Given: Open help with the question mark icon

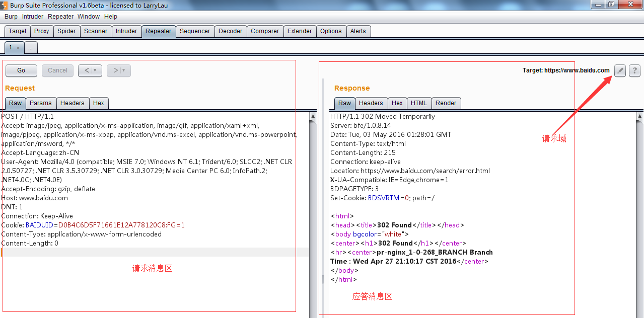Looking at the screenshot, I should pos(634,71).
